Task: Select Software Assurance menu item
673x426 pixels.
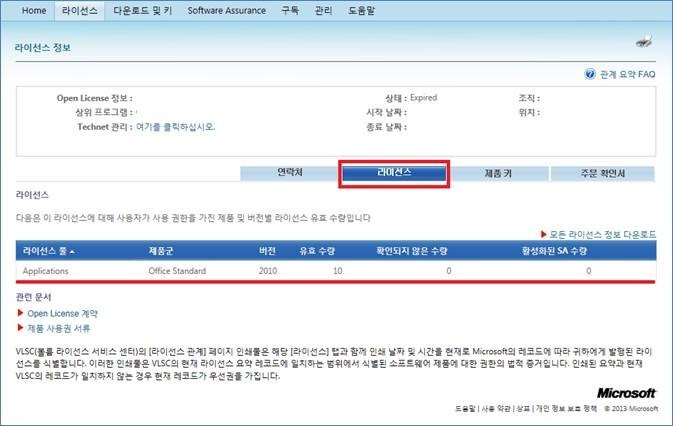Action: point(227,10)
